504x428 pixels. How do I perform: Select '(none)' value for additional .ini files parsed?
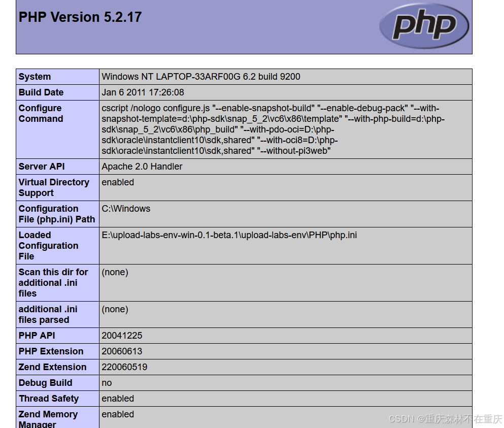tap(115, 309)
